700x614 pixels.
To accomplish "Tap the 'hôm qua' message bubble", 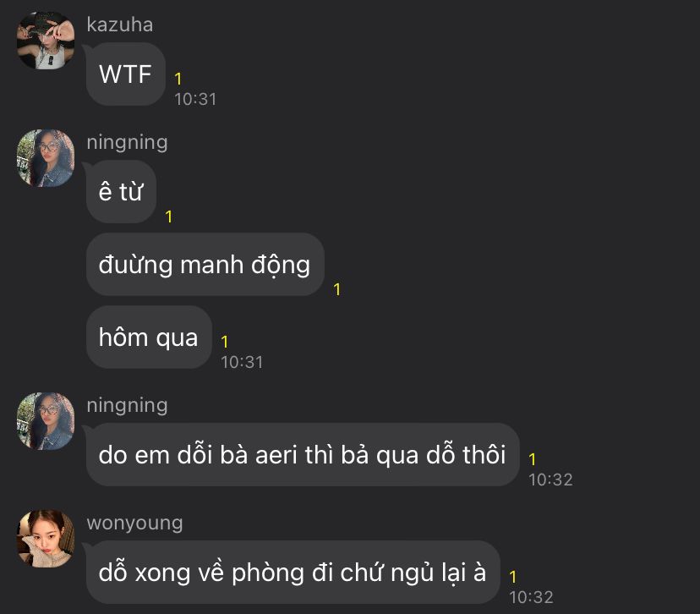I will pos(149,337).
